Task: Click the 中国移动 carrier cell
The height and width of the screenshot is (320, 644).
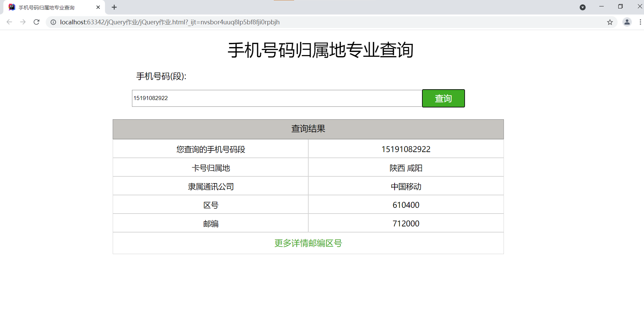Action: [x=406, y=187]
